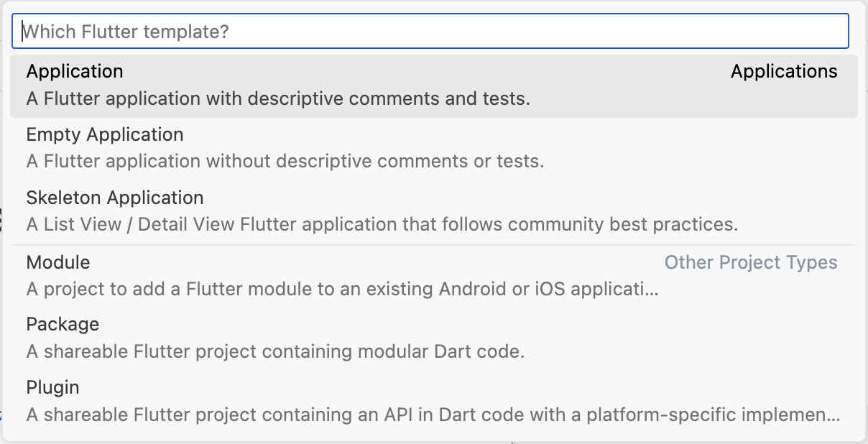Choose the Package template title
Viewport: 868px width, 444px height.
click(63, 325)
